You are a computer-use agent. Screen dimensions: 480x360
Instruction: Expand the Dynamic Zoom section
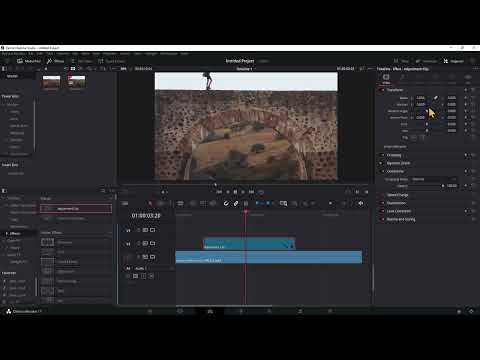(x=398, y=163)
